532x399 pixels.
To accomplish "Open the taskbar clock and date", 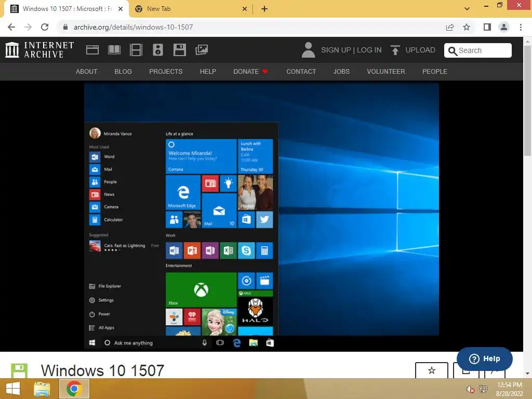I will coord(509,389).
